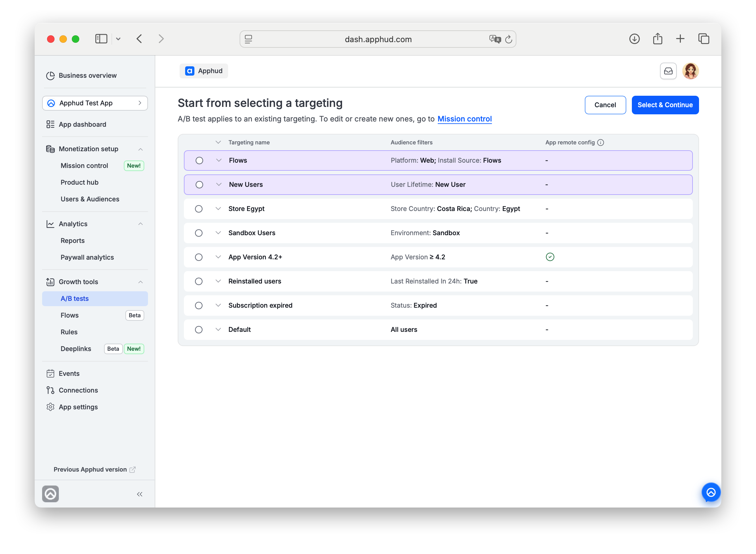Select the Sandbox Users radio button
This screenshot has height=554, width=756.
(199, 233)
